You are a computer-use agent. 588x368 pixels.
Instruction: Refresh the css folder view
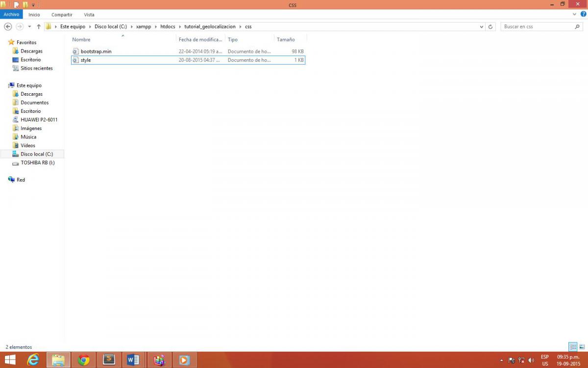coord(491,26)
